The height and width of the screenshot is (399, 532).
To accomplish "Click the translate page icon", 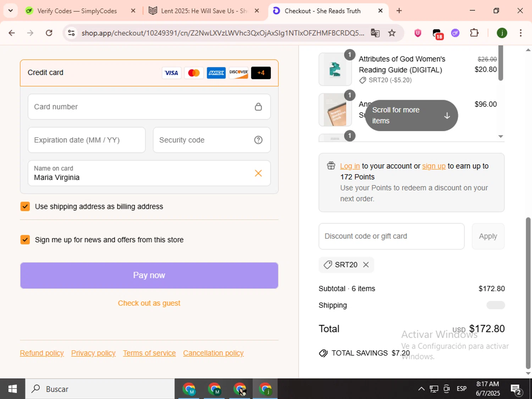I will [x=375, y=33].
